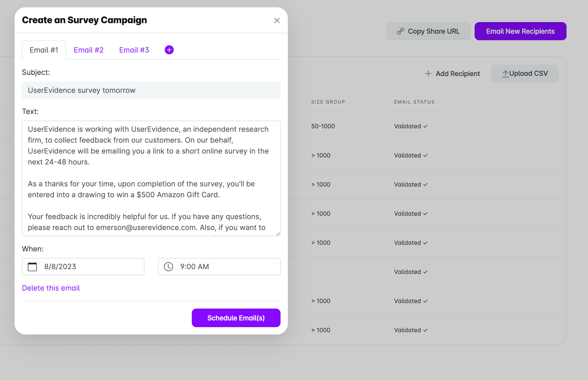Image resolution: width=588 pixels, height=380 pixels.
Task: Click the Subject input field
Action: click(x=151, y=90)
